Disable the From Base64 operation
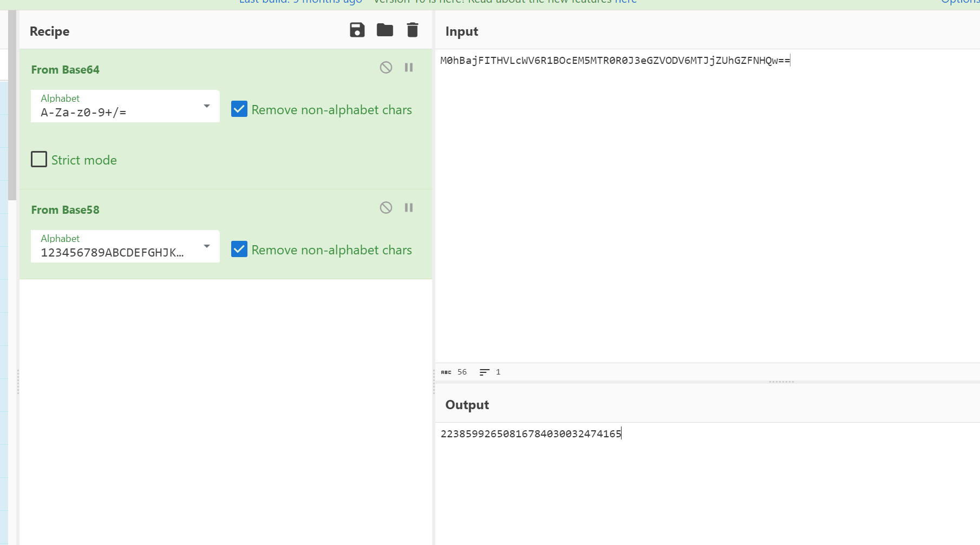This screenshot has width=980, height=545. [x=386, y=67]
